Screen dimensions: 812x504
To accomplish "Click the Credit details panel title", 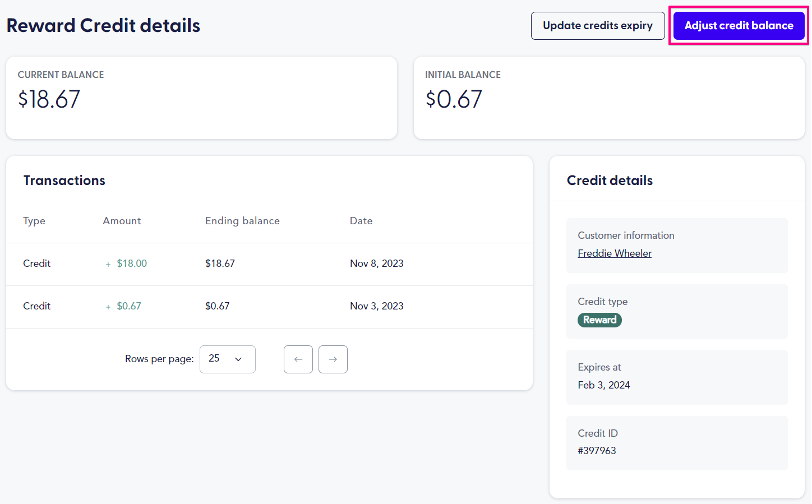I will pos(610,180).
